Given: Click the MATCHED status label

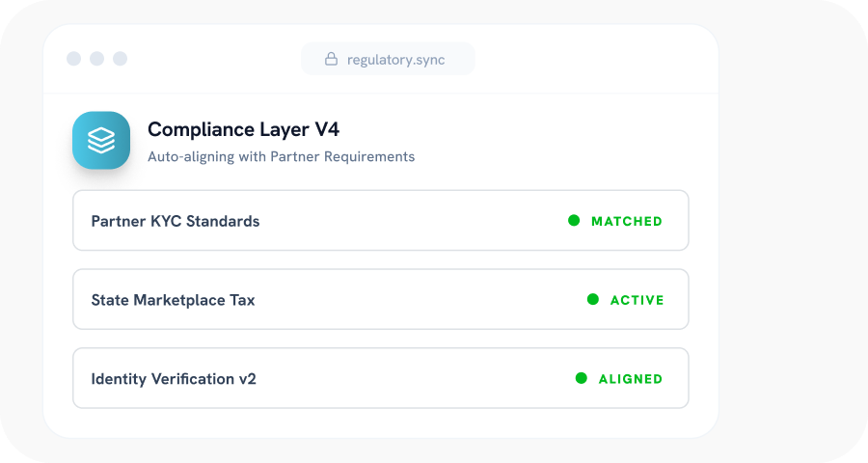Looking at the screenshot, I should click(x=627, y=221).
